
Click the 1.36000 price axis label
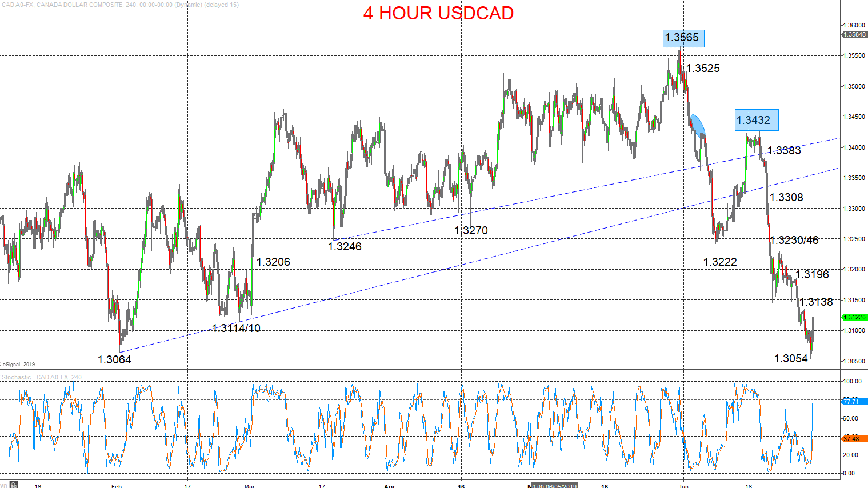[x=854, y=25]
